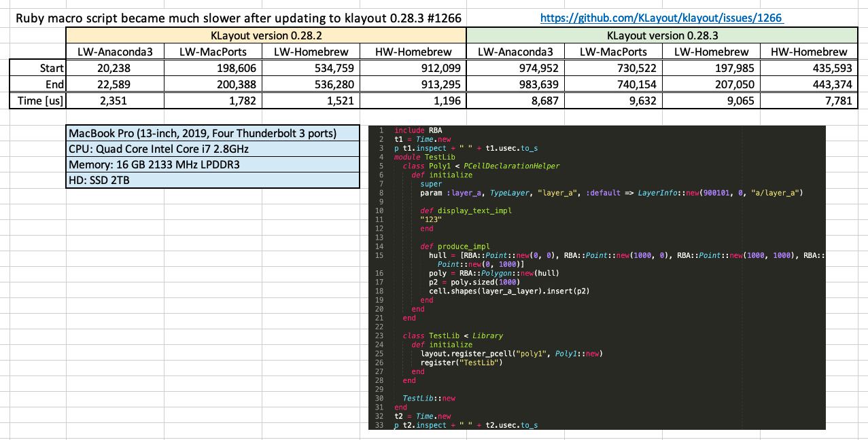Screen dimensions: 868x440
Task: Click the KLayout version 0.28.3 header cell
Action: coord(661,35)
